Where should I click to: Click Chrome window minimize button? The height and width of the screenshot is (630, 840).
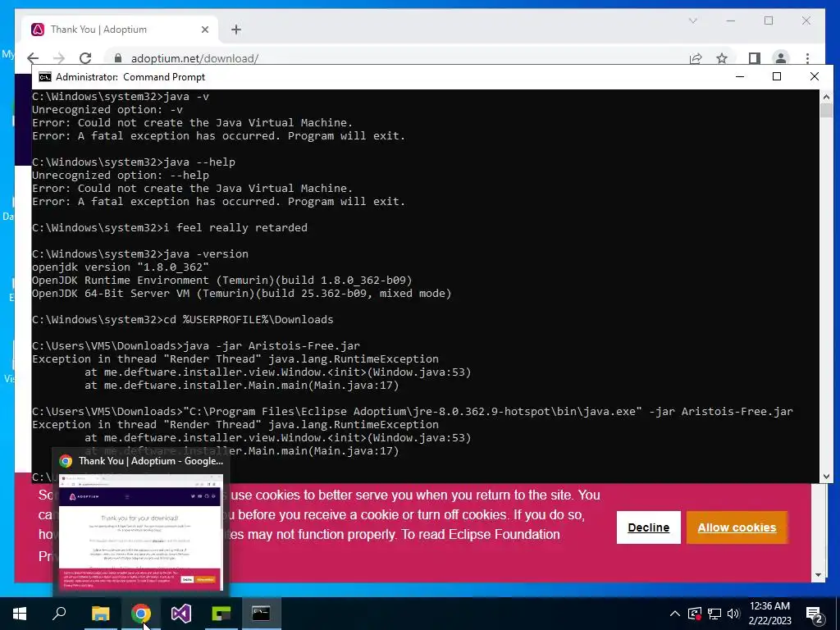click(731, 21)
